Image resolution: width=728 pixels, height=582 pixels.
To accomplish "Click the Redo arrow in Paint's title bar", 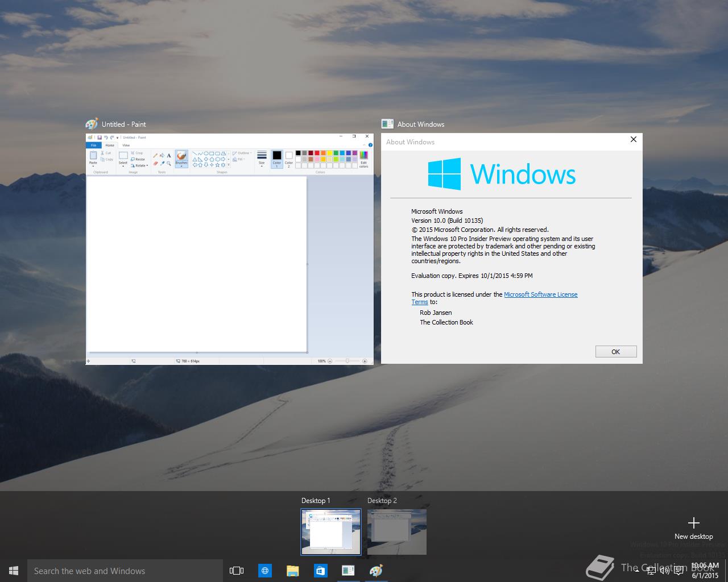I will (x=112, y=138).
